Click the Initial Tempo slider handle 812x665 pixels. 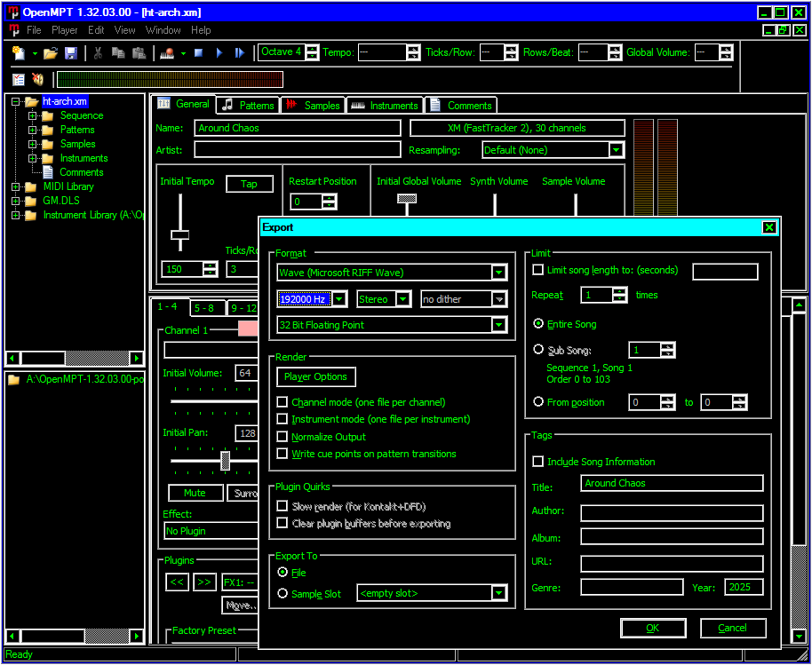(x=180, y=235)
